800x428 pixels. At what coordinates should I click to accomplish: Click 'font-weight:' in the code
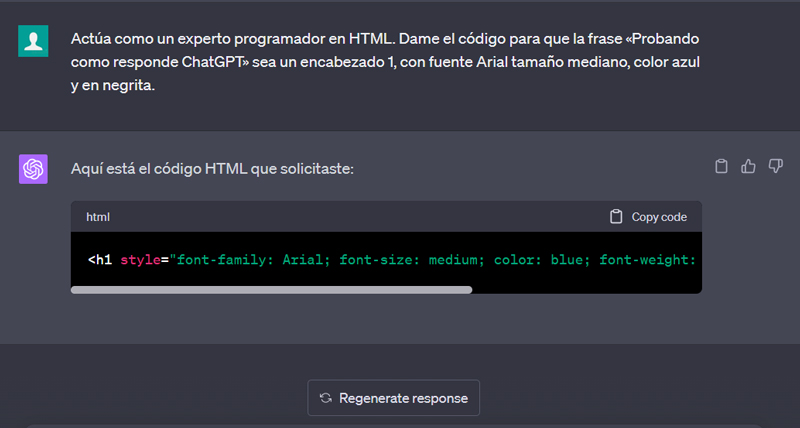pyautogui.click(x=648, y=260)
